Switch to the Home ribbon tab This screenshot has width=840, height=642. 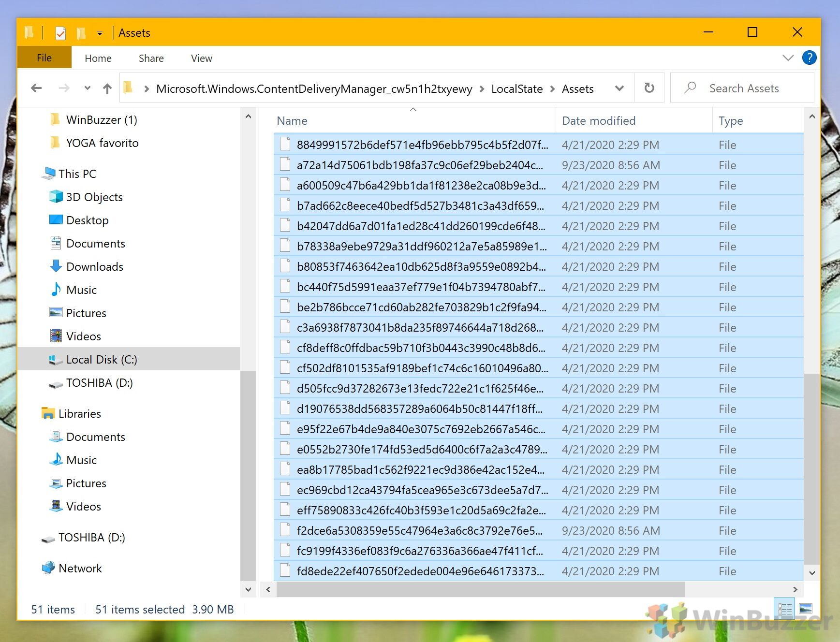point(98,58)
